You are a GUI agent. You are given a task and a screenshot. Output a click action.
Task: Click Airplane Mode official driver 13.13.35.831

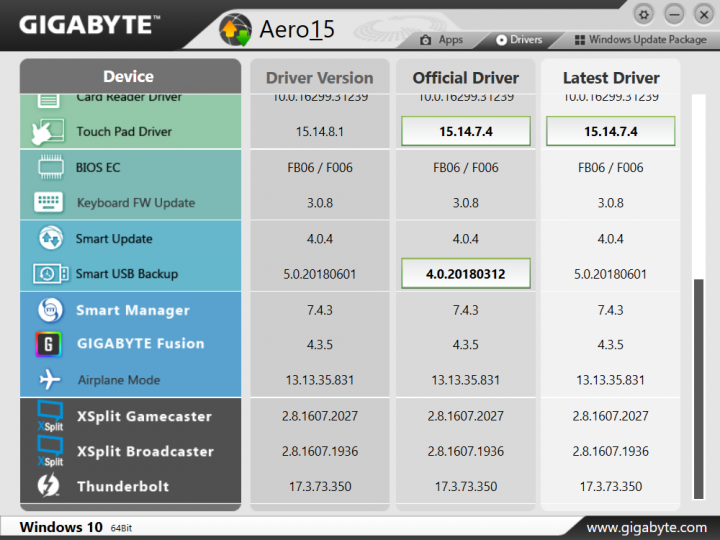[466, 380]
